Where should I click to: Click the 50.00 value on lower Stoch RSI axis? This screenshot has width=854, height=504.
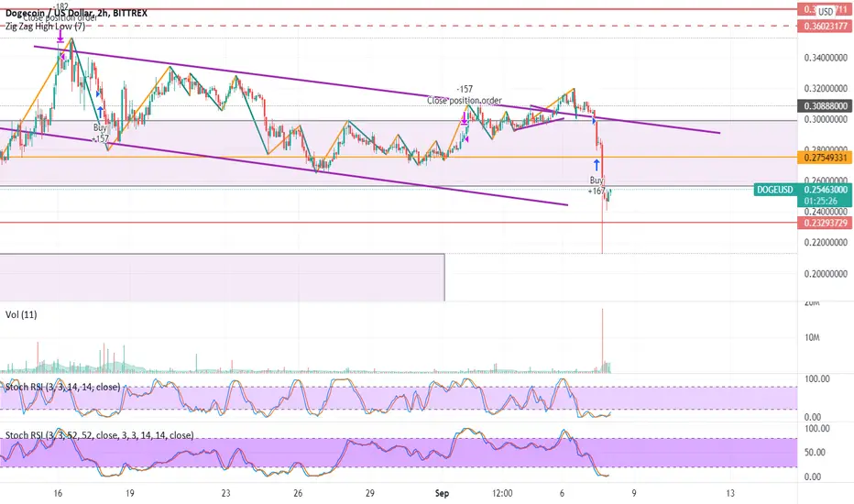pos(815,453)
